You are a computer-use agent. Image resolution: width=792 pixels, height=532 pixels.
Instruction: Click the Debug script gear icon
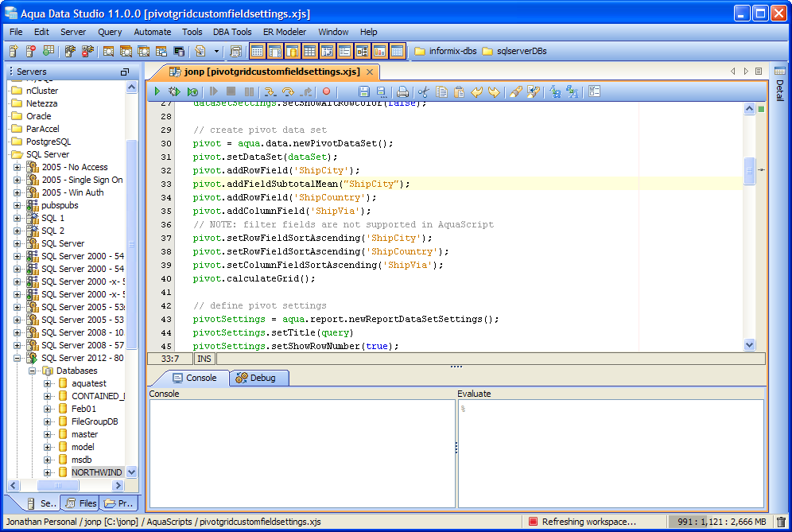(175, 92)
